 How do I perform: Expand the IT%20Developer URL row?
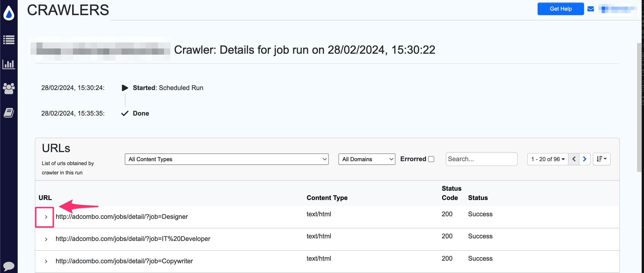[x=46, y=239]
